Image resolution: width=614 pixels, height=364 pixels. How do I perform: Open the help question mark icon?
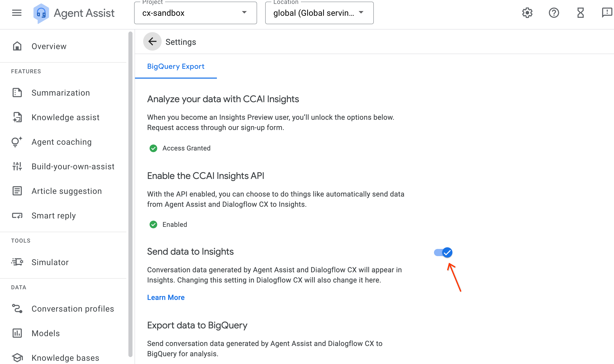[x=554, y=13]
